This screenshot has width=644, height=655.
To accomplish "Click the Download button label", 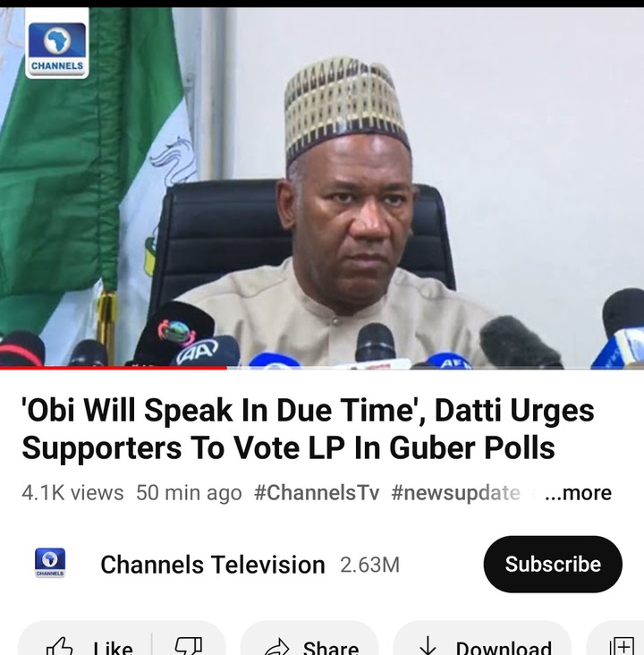I will [504, 648].
